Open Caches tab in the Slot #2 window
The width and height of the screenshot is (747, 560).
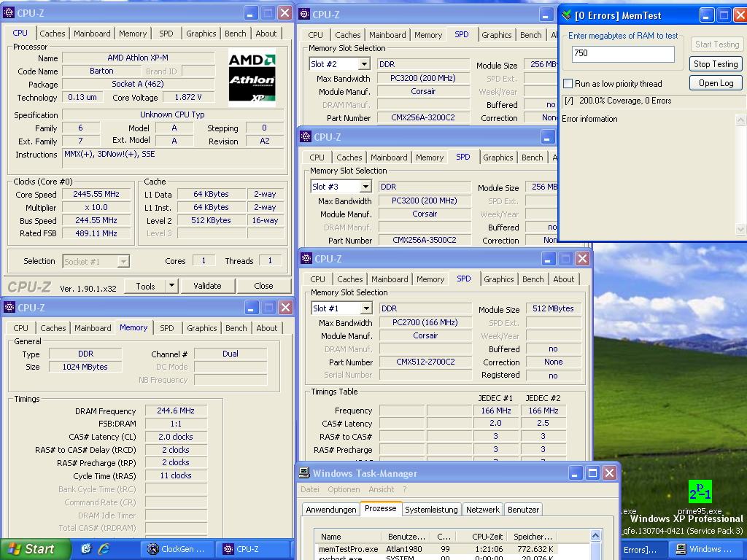[x=348, y=35]
